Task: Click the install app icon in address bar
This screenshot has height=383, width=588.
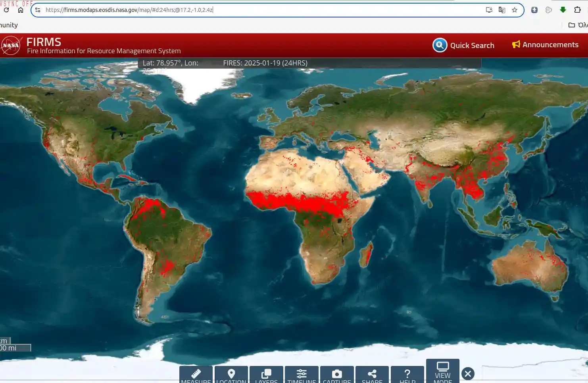Action: coord(489,10)
